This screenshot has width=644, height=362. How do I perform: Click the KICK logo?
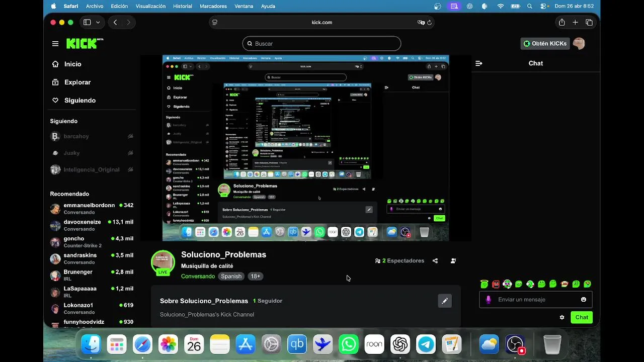pyautogui.click(x=85, y=43)
